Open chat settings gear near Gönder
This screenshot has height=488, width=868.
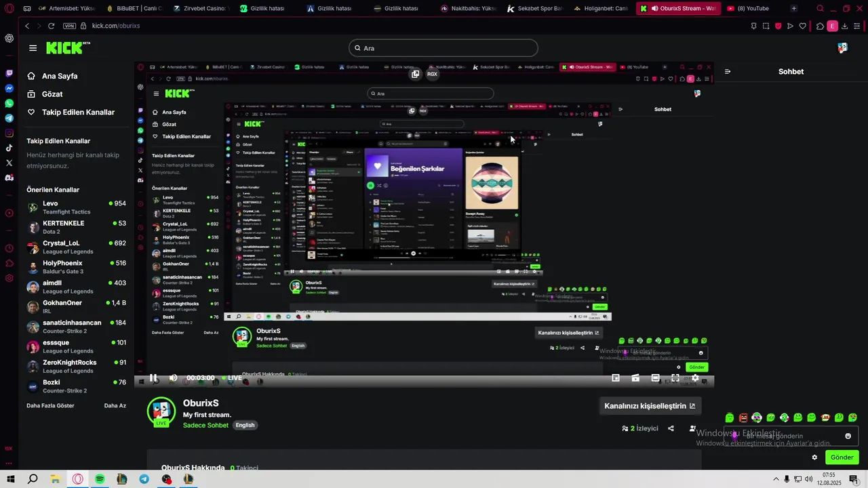[x=814, y=457]
